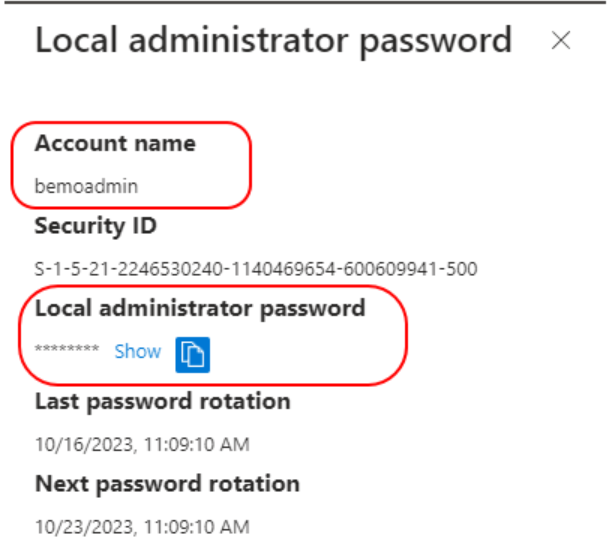The height and width of the screenshot is (548, 609).
Task: Select the S-1-5-21 security identifier value
Action: 256,269
